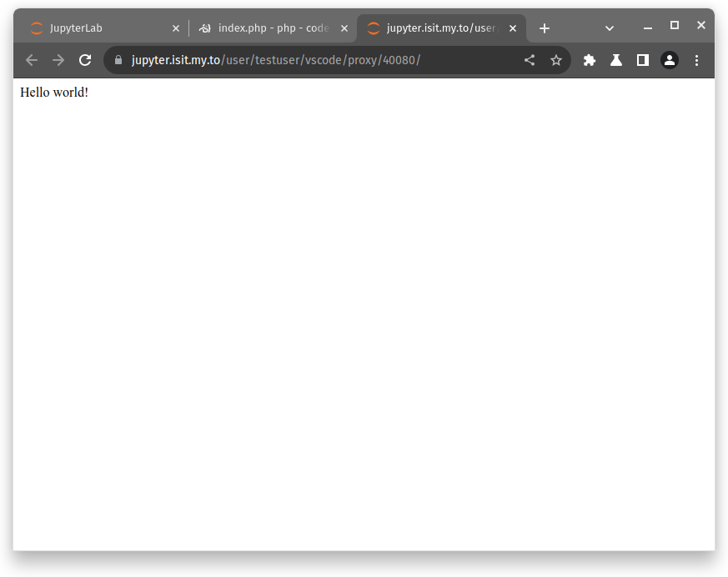
Task: Share this page using the share icon
Action: coord(530,60)
